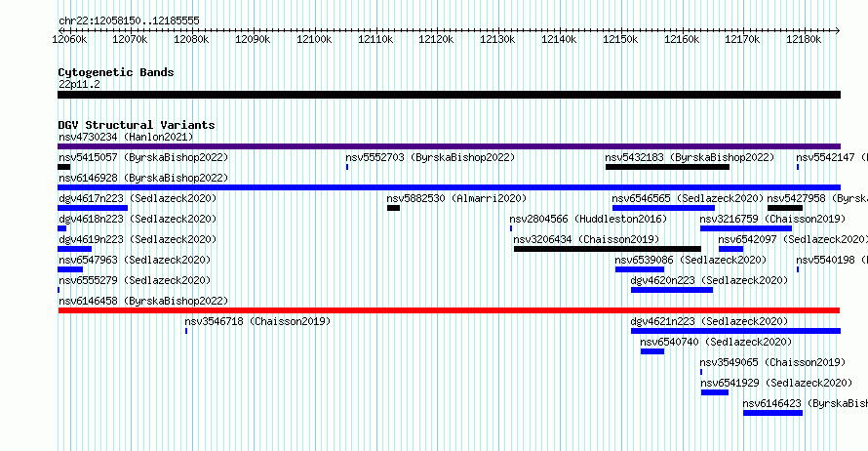Click the blue bar under nsv6540740
Screen dimensions: 868x451
[x=652, y=351]
